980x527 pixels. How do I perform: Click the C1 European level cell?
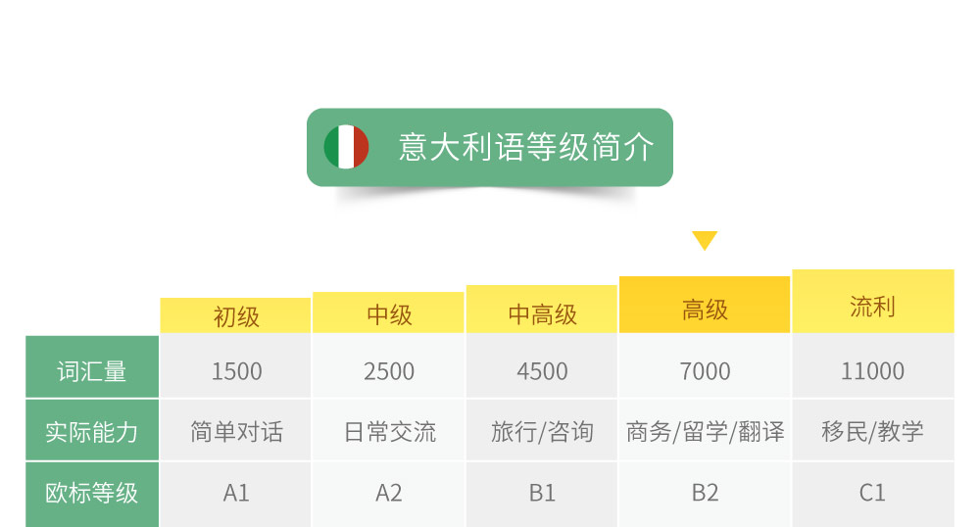pyautogui.click(x=873, y=494)
